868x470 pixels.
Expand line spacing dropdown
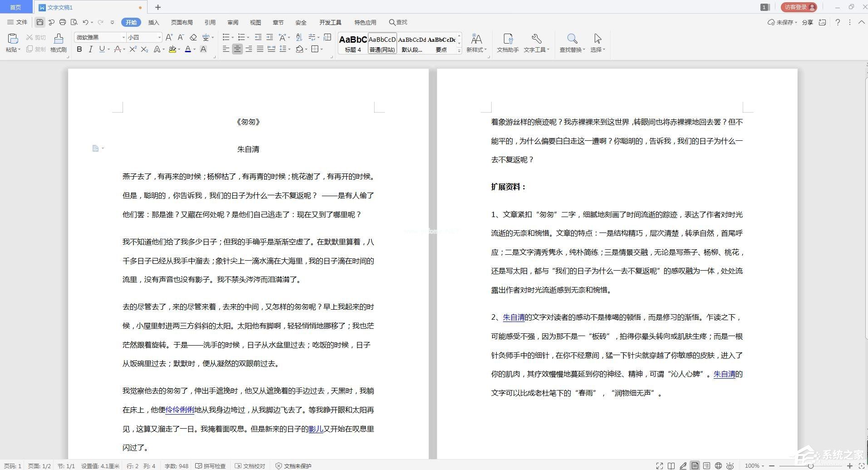point(289,49)
